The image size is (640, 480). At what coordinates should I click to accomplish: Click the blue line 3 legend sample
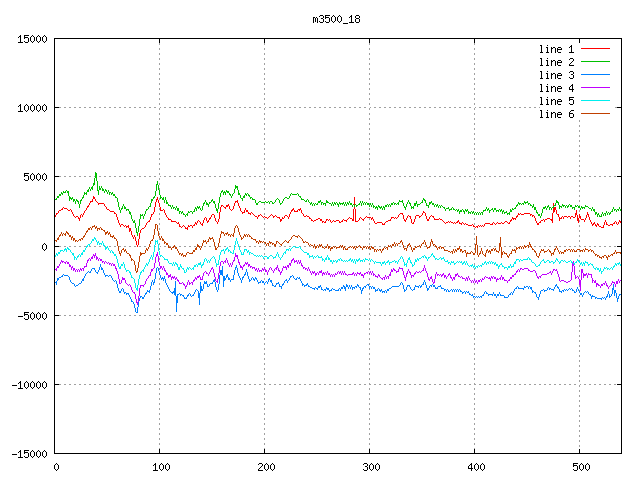[x=595, y=75]
